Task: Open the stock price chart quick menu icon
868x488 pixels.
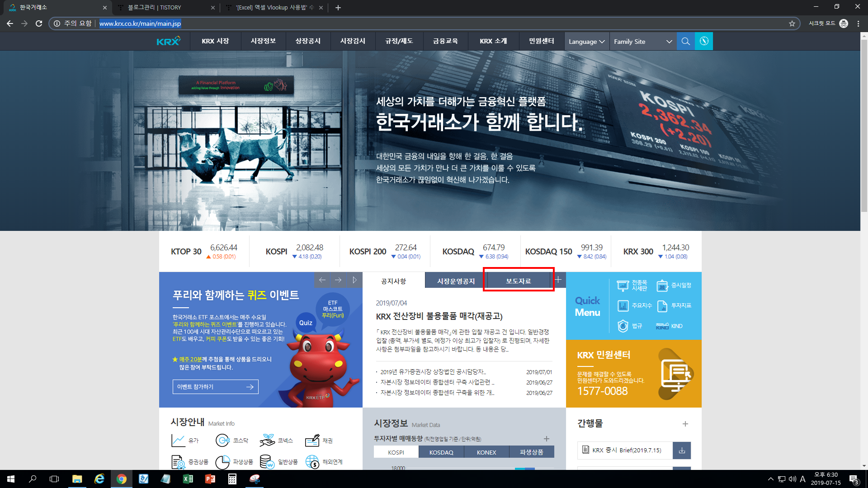Action: click(623, 285)
